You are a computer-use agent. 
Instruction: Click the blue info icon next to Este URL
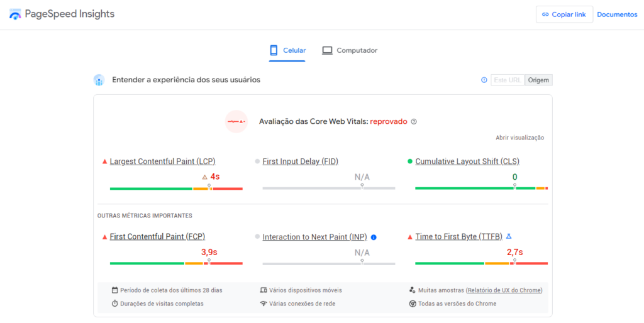pyautogui.click(x=484, y=80)
